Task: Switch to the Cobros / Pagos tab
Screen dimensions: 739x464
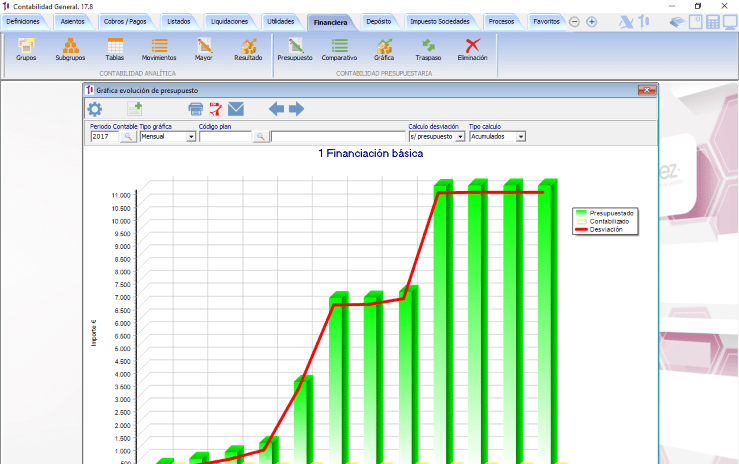Action: (x=125, y=22)
